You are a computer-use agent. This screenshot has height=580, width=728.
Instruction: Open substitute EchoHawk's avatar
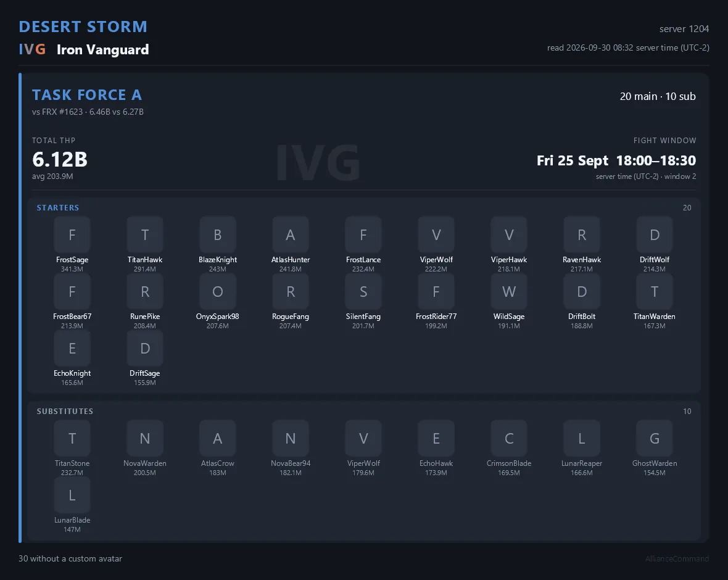(436, 438)
